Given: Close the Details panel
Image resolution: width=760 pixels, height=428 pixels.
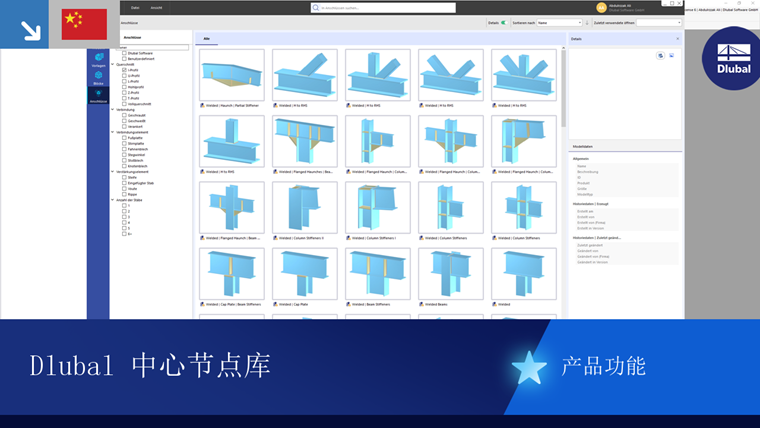Looking at the screenshot, I should [677, 39].
